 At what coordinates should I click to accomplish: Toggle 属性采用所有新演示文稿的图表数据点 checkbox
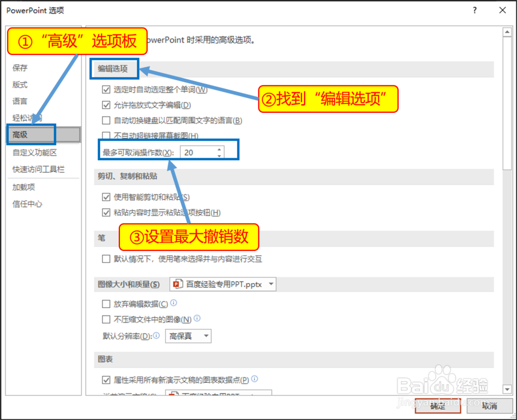106,380
